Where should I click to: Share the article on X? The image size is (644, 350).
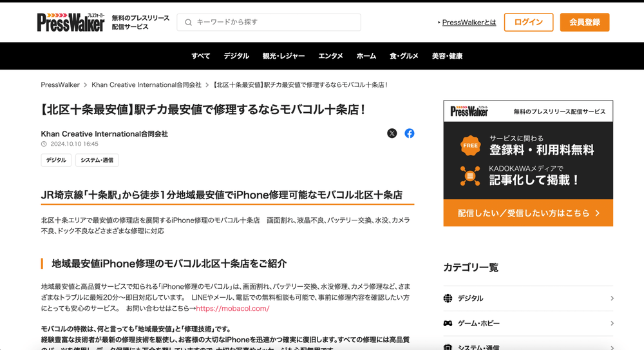tap(392, 133)
